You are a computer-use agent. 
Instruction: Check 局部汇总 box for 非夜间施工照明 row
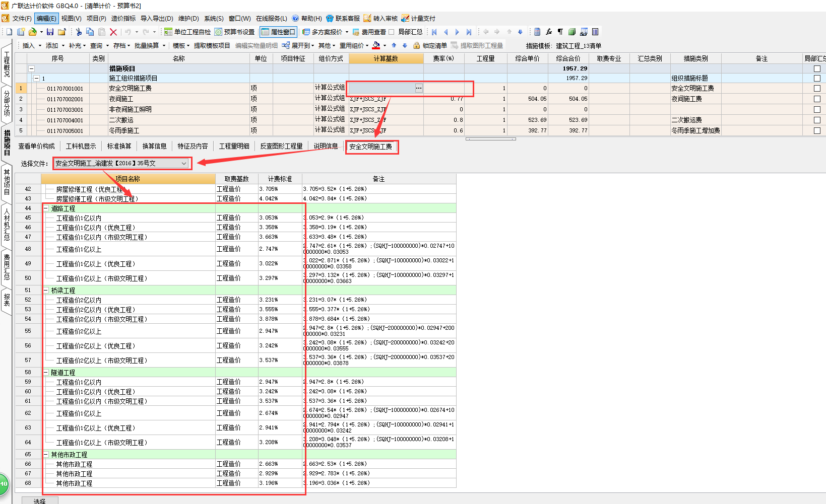(817, 109)
